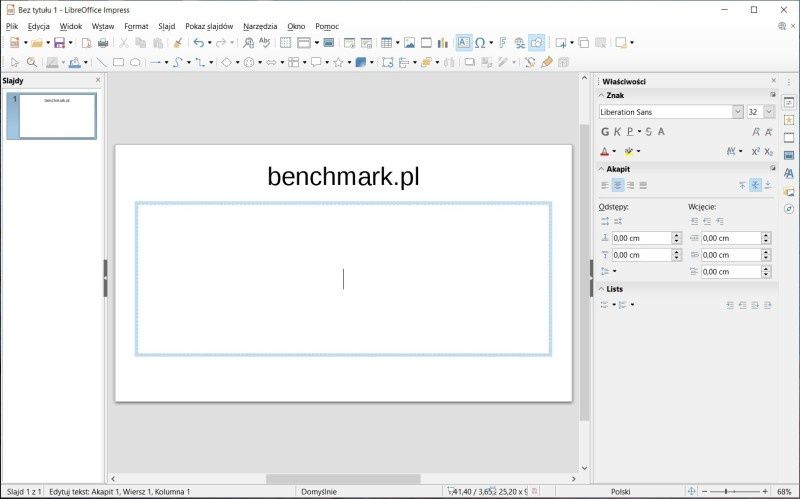Open the Edycja menu

39,26
